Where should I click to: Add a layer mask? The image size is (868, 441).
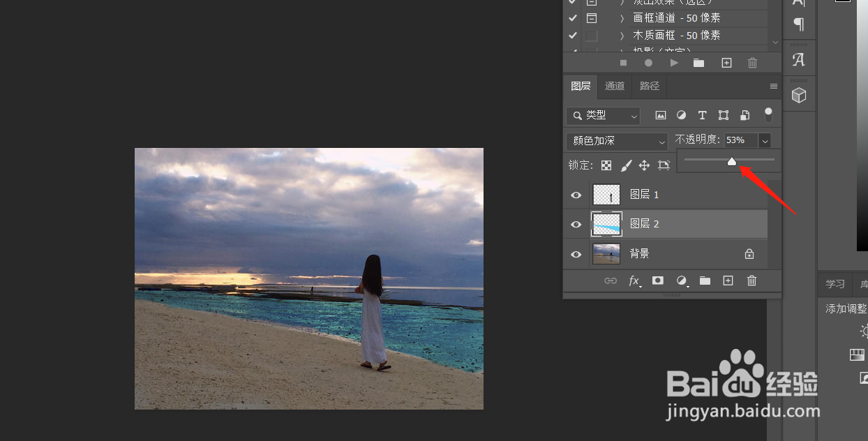point(657,281)
